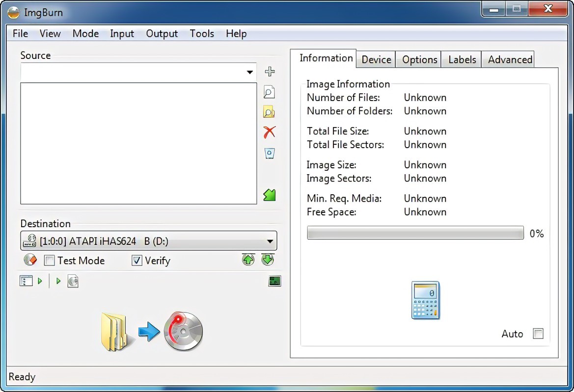574x392 pixels.
Task: Click the disc eraser icon below Destination
Action: coord(30,261)
